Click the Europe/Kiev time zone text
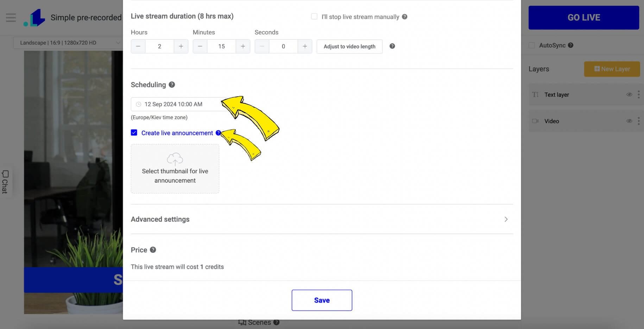The height and width of the screenshot is (329, 644). [159, 117]
